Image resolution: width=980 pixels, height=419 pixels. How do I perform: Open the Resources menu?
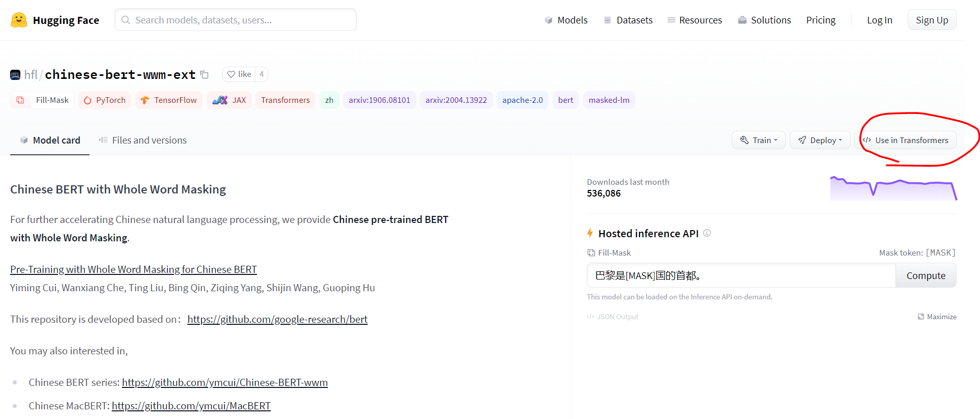pyautogui.click(x=695, y=20)
